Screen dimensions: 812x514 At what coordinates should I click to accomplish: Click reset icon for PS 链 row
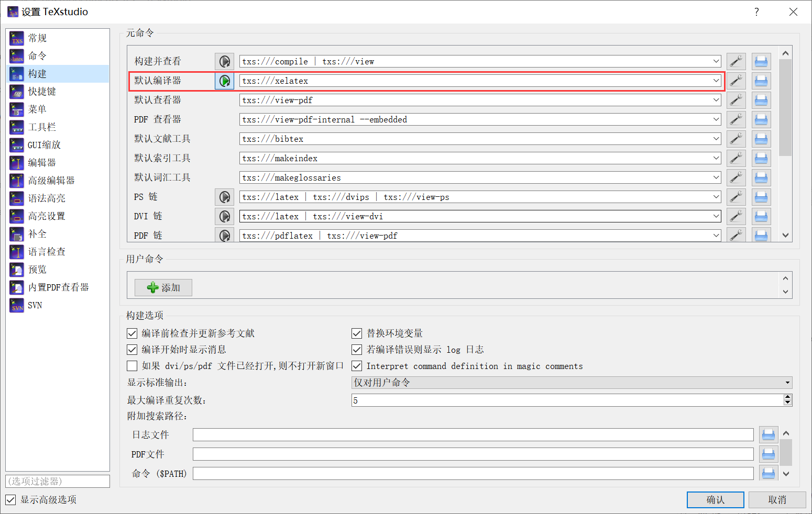click(x=761, y=197)
